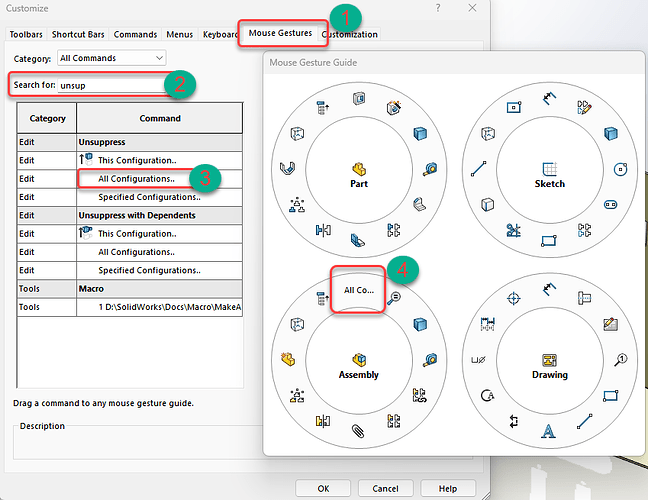
Task: Switch to the Toolbars tab
Action: click(x=26, y=34)
